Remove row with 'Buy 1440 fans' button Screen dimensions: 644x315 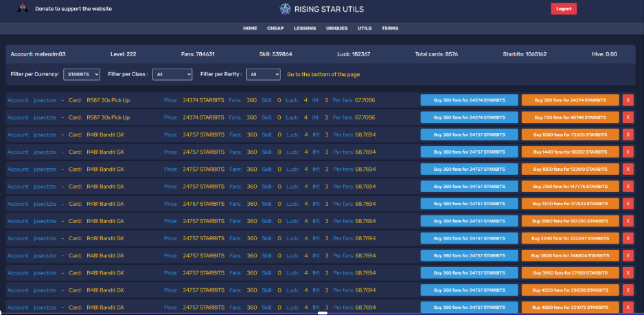coord(628,152)
